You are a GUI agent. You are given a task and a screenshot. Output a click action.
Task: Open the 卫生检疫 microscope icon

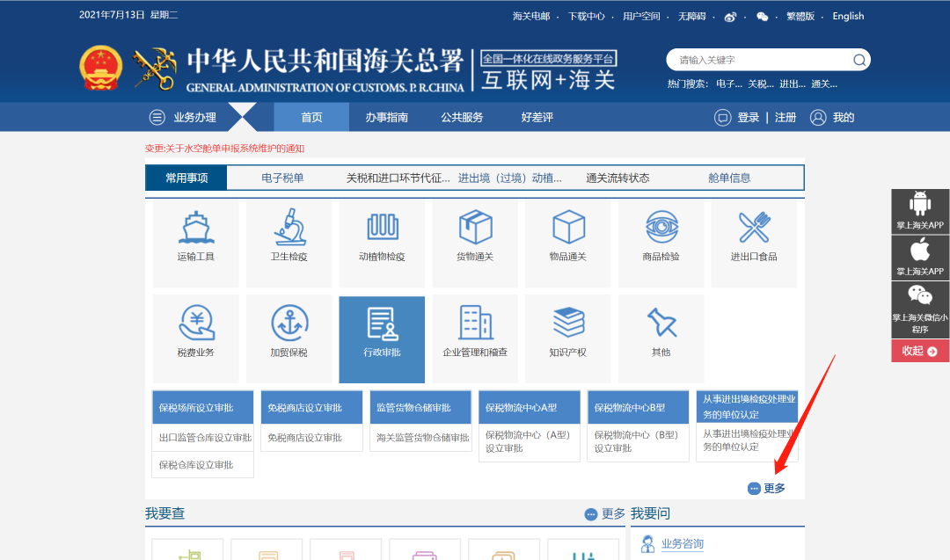pyautogui.click(x=289, y=228)
